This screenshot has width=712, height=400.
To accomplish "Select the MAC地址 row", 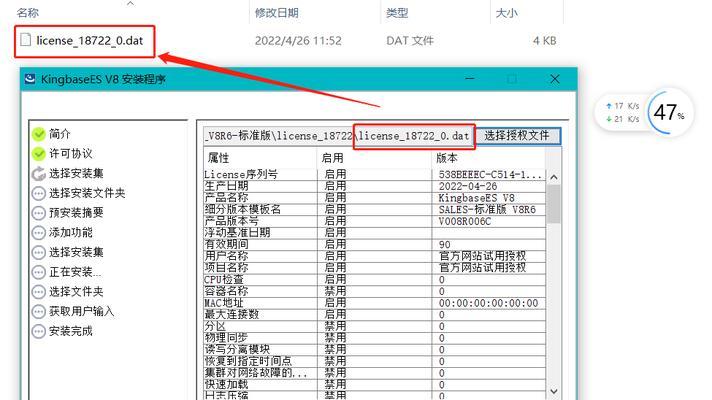I will (x=374, y=303).
